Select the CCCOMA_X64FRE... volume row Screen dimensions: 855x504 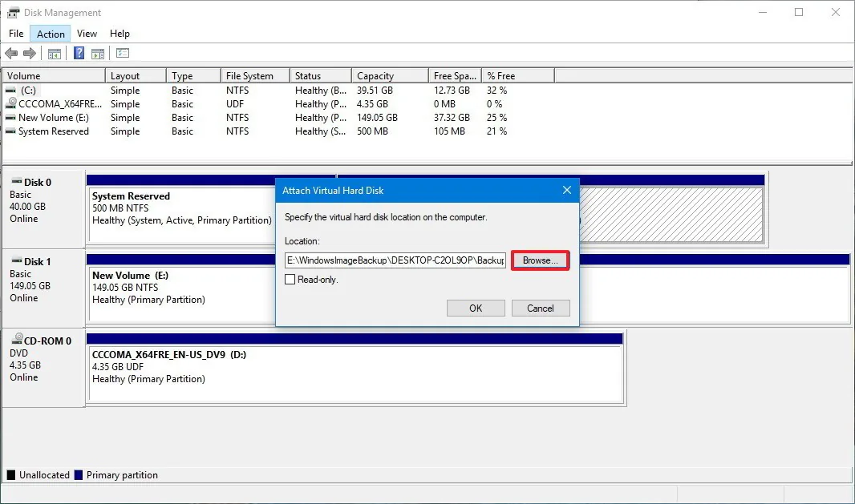(278, 104)
